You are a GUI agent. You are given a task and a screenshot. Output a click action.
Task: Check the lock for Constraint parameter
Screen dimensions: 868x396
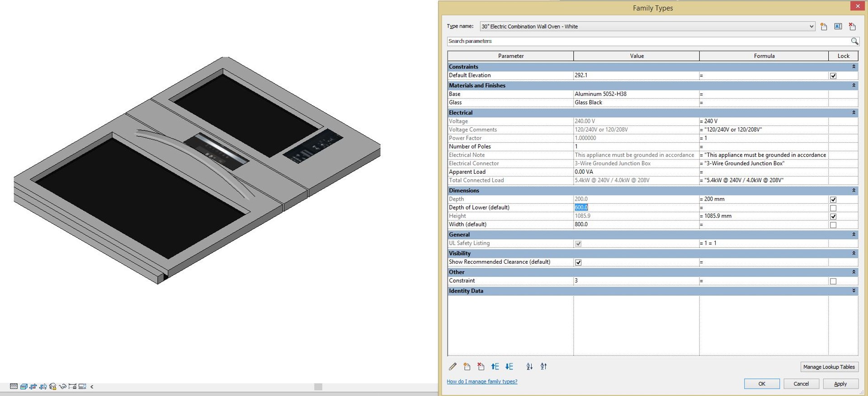point(833,281)
